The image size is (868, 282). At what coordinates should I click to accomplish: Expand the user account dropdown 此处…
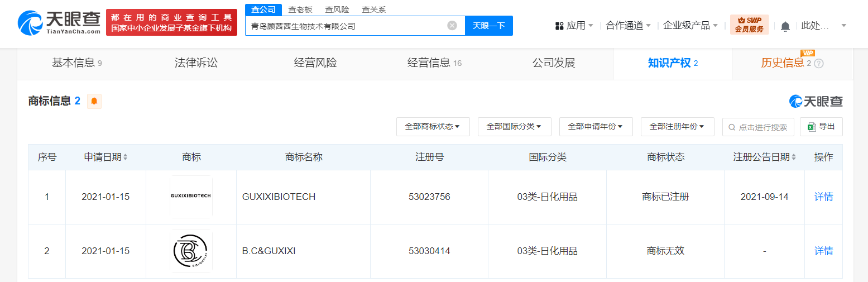click(x=824, y=26)
